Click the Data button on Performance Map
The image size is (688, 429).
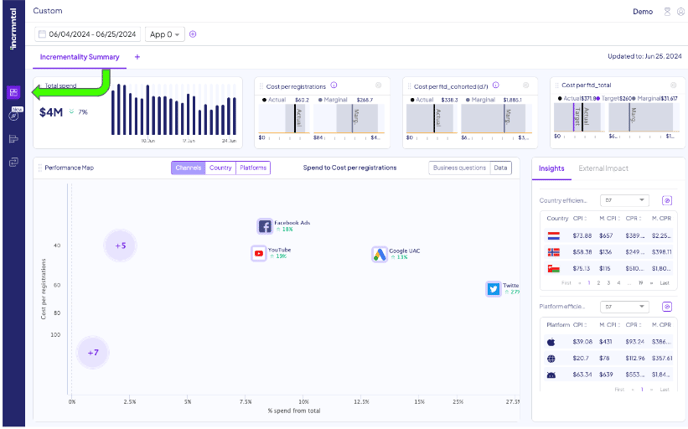click(x=500, y=168)
